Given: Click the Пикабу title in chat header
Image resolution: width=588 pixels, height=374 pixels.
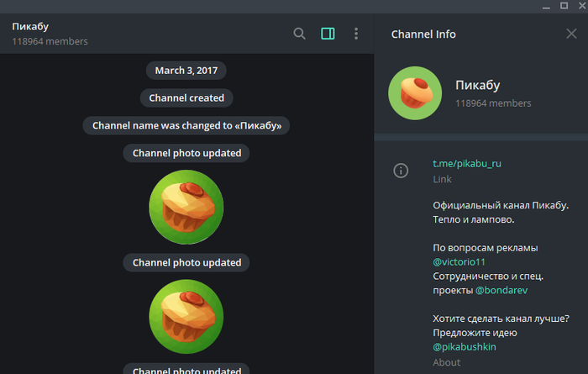Looking at the screenshot, I should (30, 27).
